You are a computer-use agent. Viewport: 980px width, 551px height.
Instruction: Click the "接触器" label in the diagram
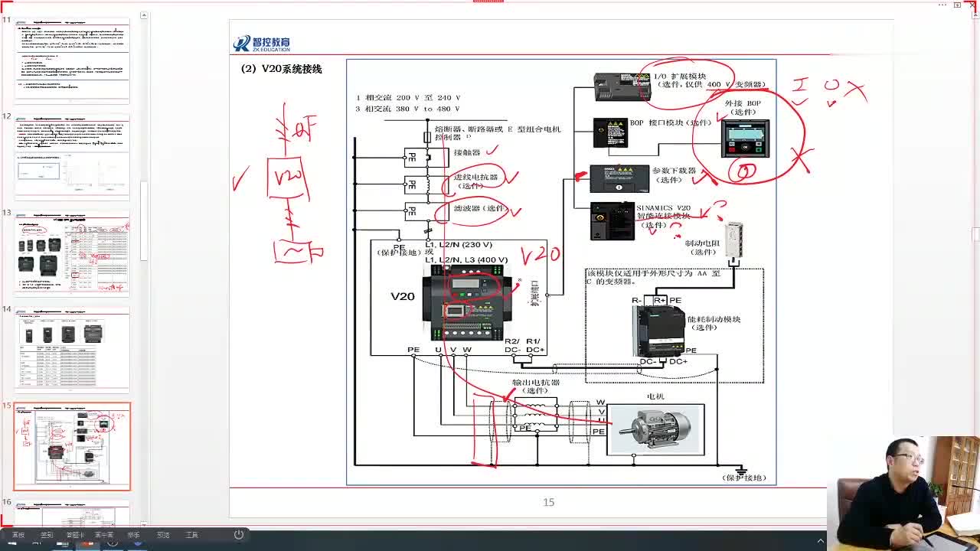(x=466, y=152)
